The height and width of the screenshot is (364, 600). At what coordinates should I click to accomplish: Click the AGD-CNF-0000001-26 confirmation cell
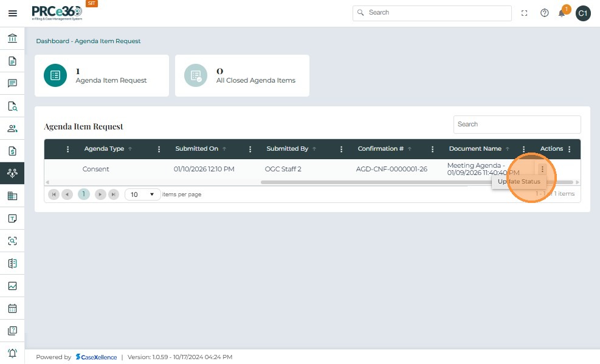[391, 169]
